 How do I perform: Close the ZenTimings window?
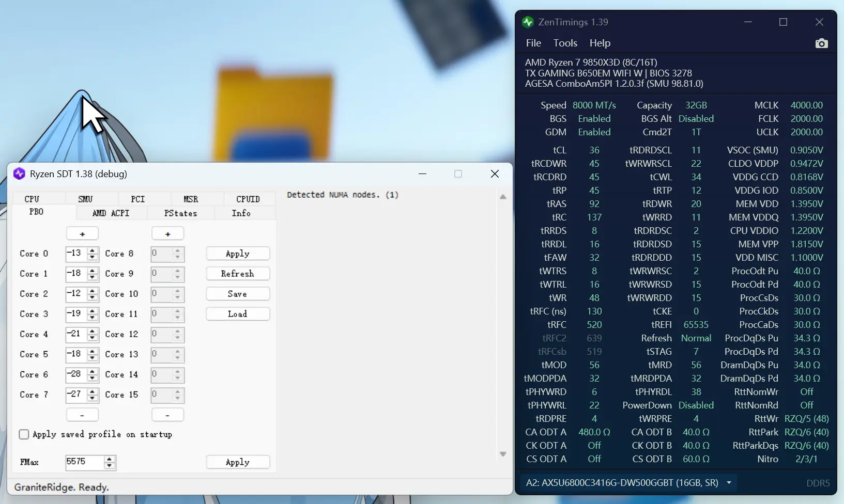(x=819, y=22)
